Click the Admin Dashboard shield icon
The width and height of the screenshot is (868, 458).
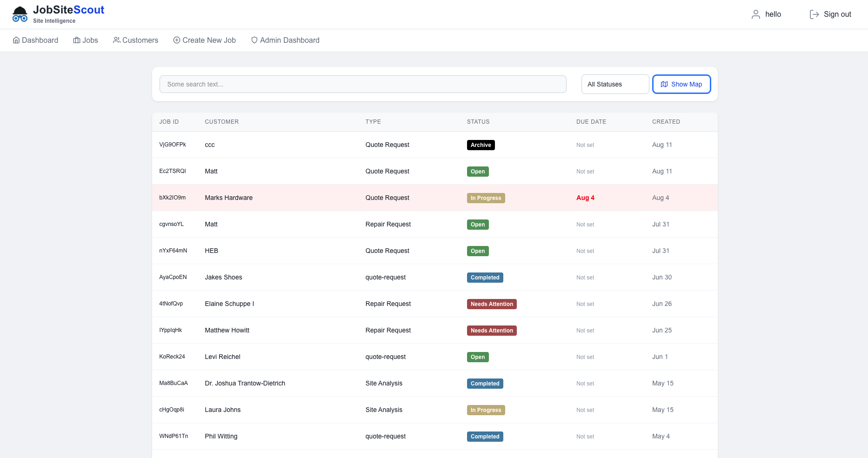tap(254, 40)
